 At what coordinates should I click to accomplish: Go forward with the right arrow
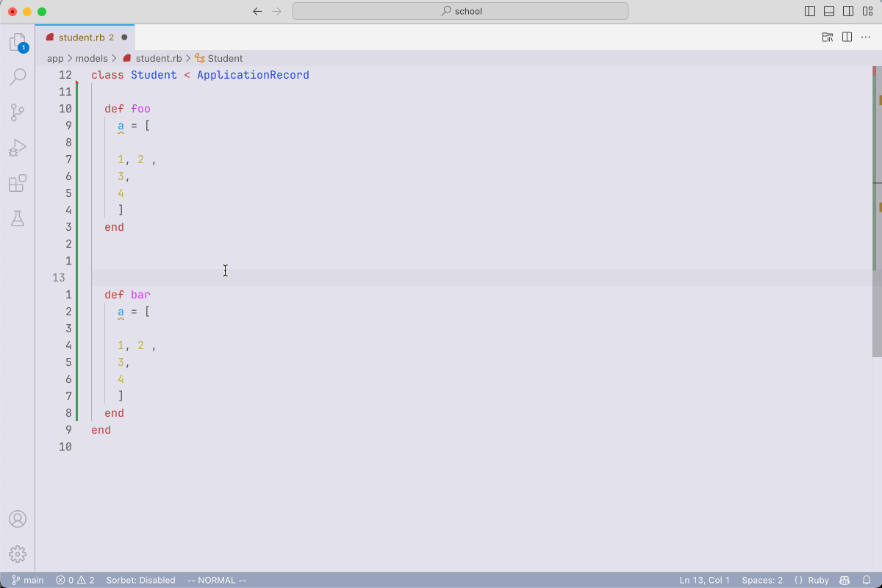[x=277, y=11]
